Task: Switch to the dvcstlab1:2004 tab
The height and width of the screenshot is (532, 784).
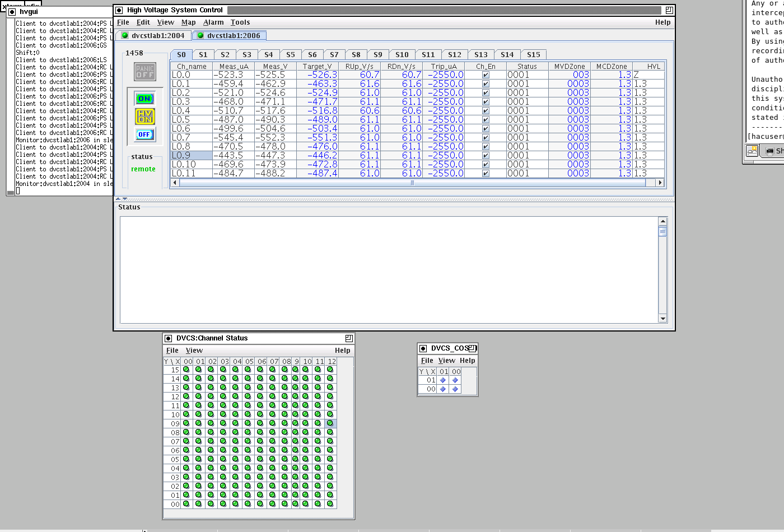Action: click(x=153, y=35)
